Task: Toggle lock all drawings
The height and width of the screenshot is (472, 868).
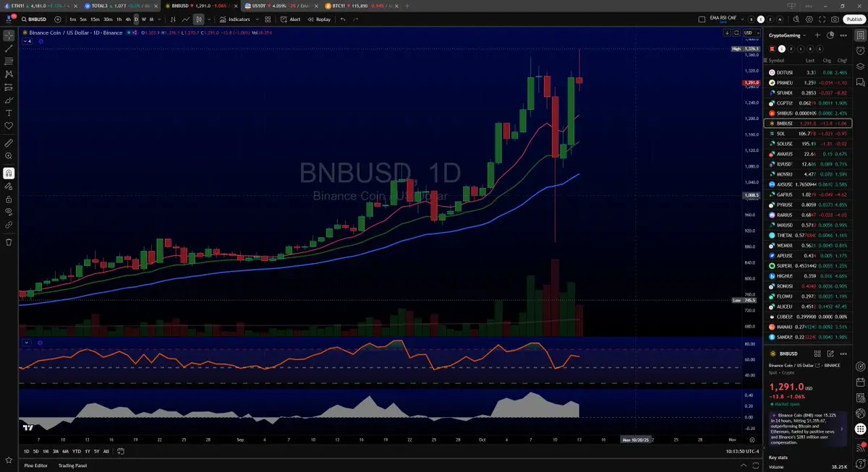Action: click(9, 199)
